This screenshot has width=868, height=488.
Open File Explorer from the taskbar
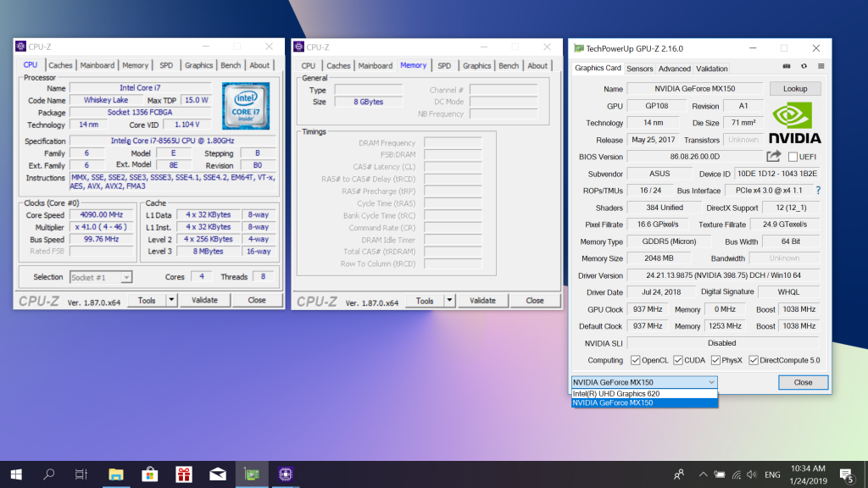115,474
